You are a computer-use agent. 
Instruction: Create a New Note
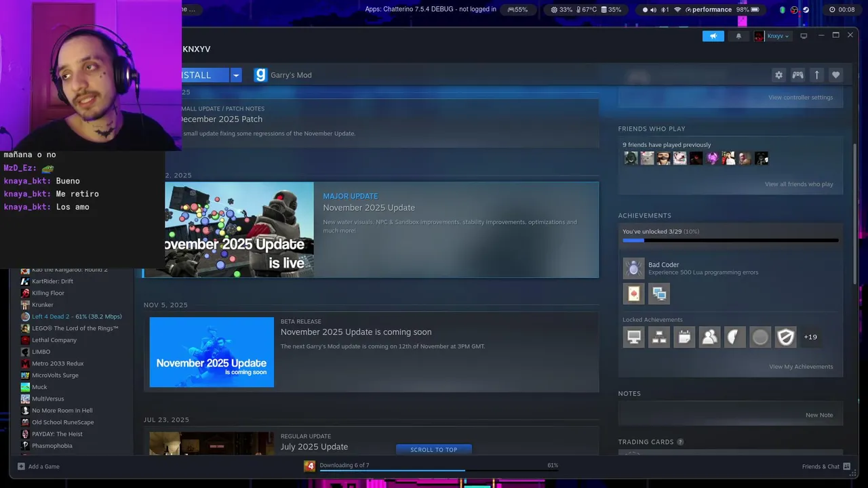(819, 415)
